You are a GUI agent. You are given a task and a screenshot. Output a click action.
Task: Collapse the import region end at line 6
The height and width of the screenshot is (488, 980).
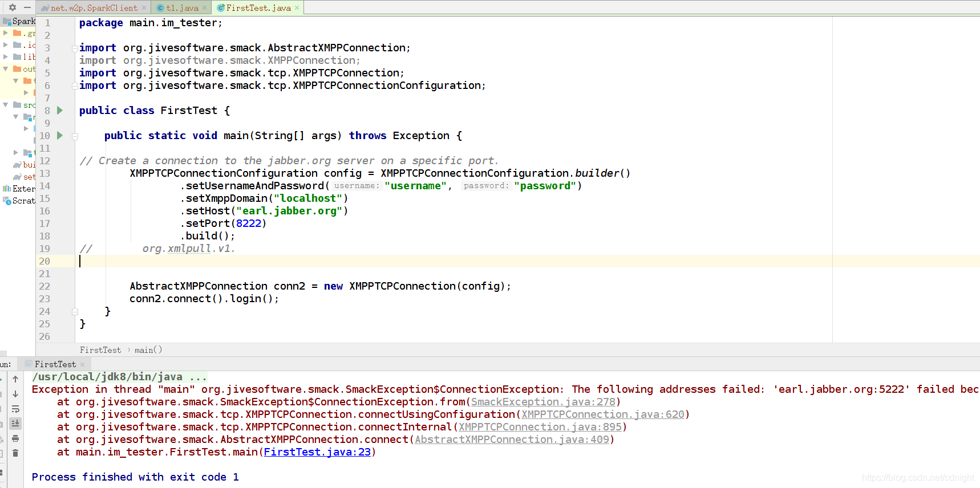(x=75, y=86)
